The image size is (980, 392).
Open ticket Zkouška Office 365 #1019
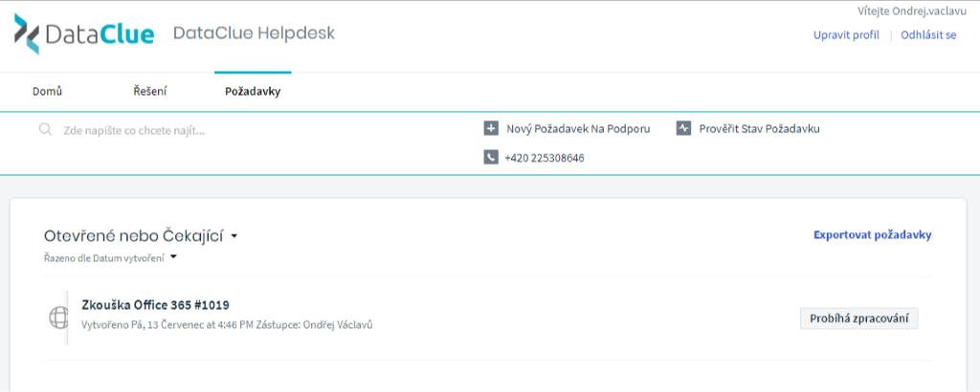pos(156,305)
